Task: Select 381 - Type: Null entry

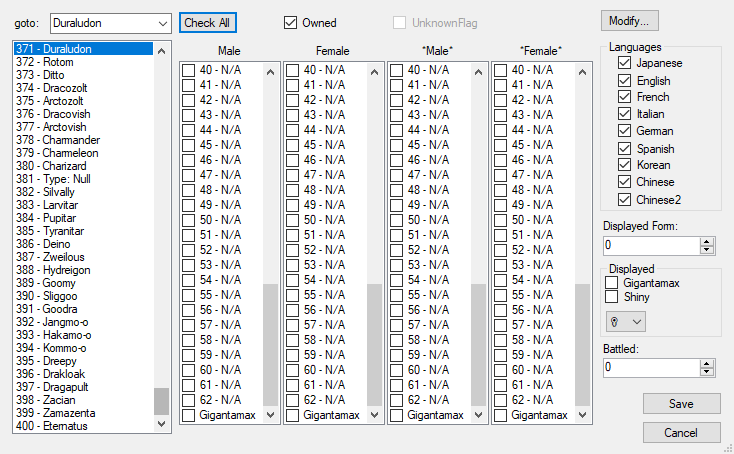Action: point(84,179)
